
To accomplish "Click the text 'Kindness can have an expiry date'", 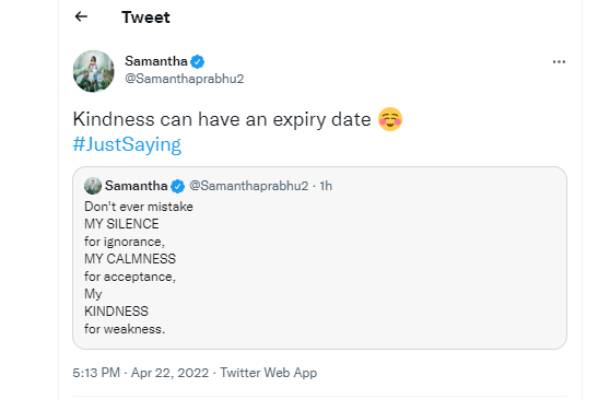I will (220, 120).
